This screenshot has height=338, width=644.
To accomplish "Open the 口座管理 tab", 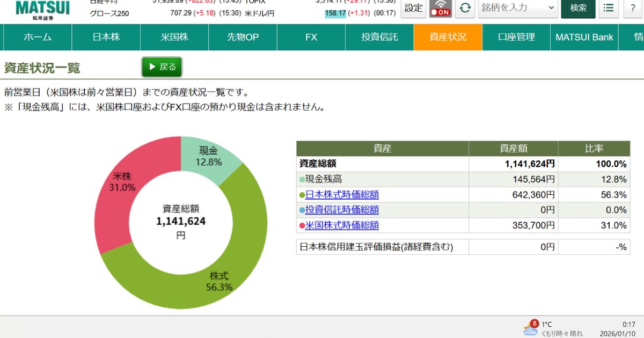I will coord(516,37).
